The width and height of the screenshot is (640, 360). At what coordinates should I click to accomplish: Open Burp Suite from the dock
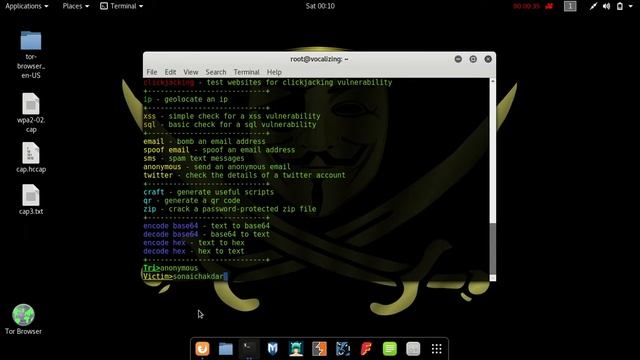coord(319,349)
